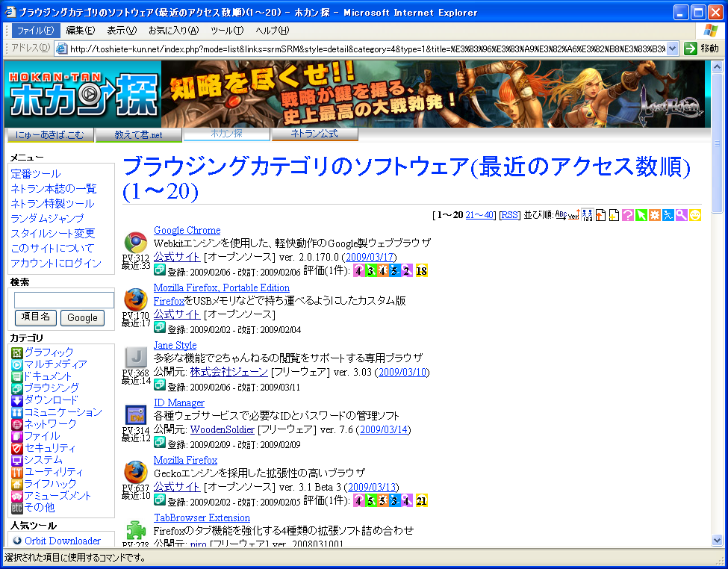
Task: Click the Hokan-Tan site logo
Action: (x=83, y=94)
